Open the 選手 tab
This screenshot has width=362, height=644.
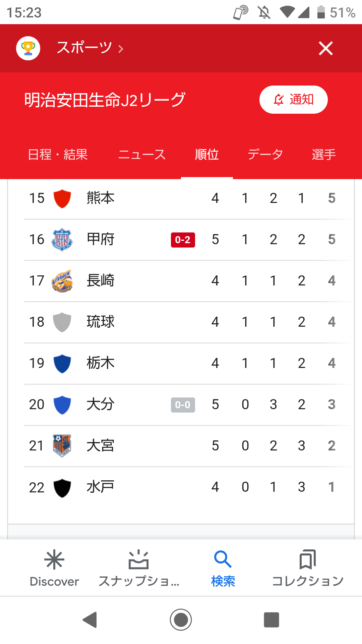click(x=323, y=155)
